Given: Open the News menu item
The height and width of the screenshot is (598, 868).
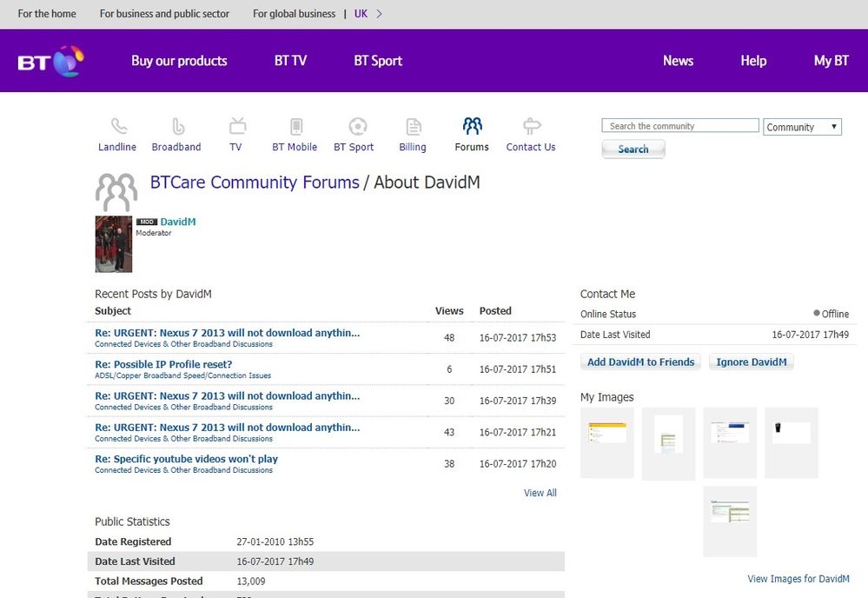Looking at the screenshot, I should 678,61.
